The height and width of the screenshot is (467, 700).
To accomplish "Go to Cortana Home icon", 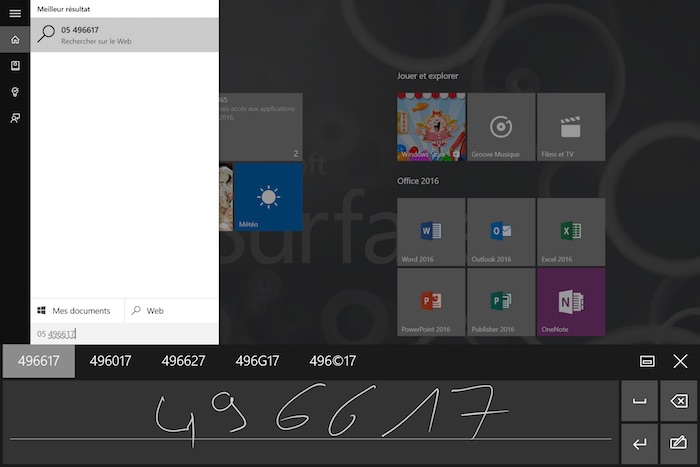I will (x=15, y=40).
